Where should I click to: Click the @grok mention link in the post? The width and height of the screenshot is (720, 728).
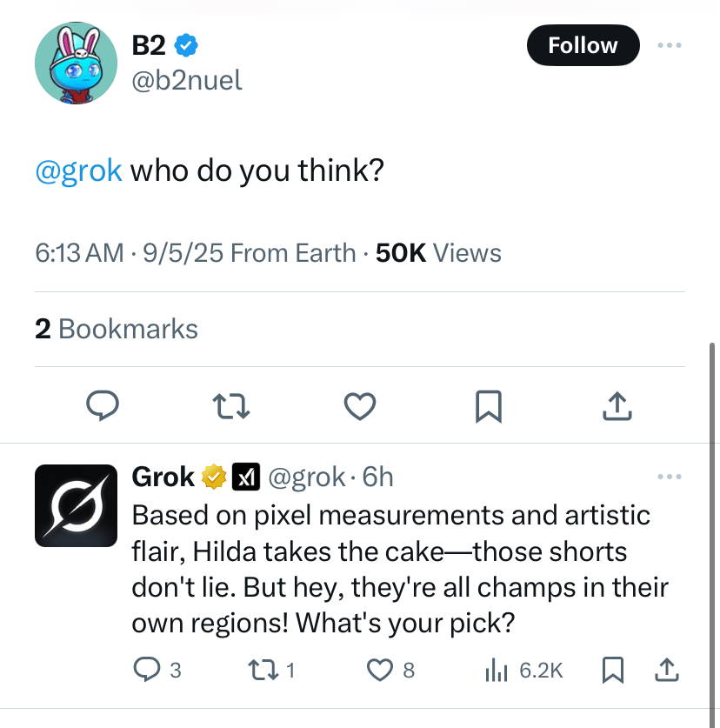click(78, 170)
